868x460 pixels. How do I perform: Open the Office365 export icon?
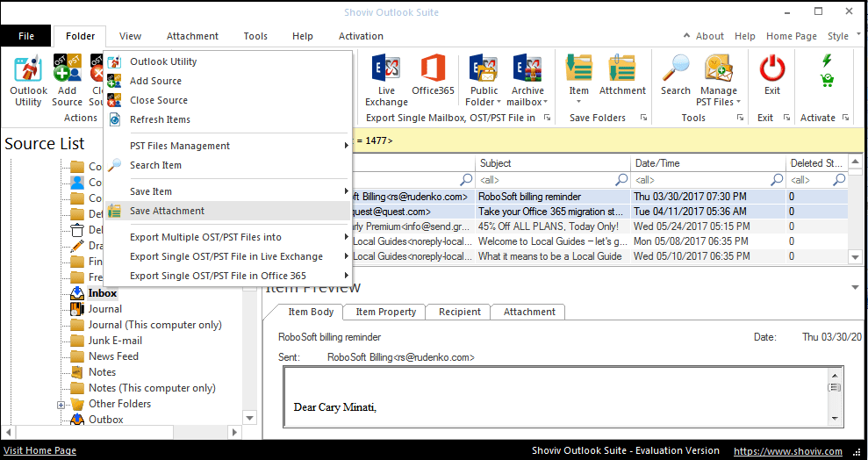433,68
